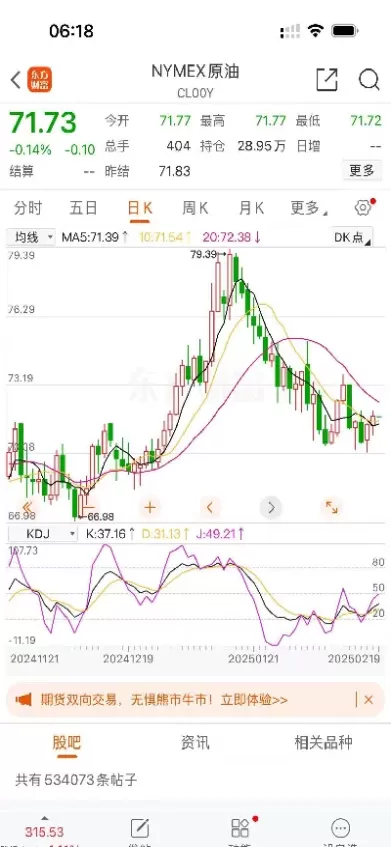The image size is (391, 847).
Task: Move chart right with gray arrow
Action: 271,507
